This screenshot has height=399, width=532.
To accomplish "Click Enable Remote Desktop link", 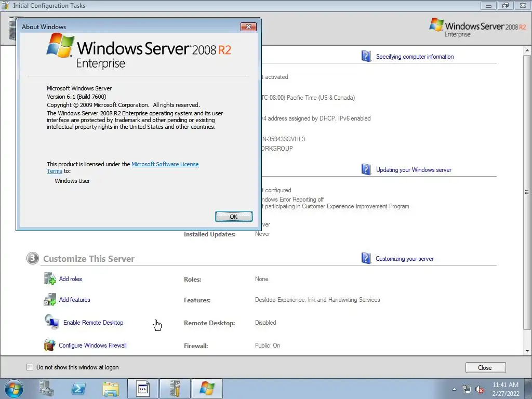I will [x=94, y=323].
